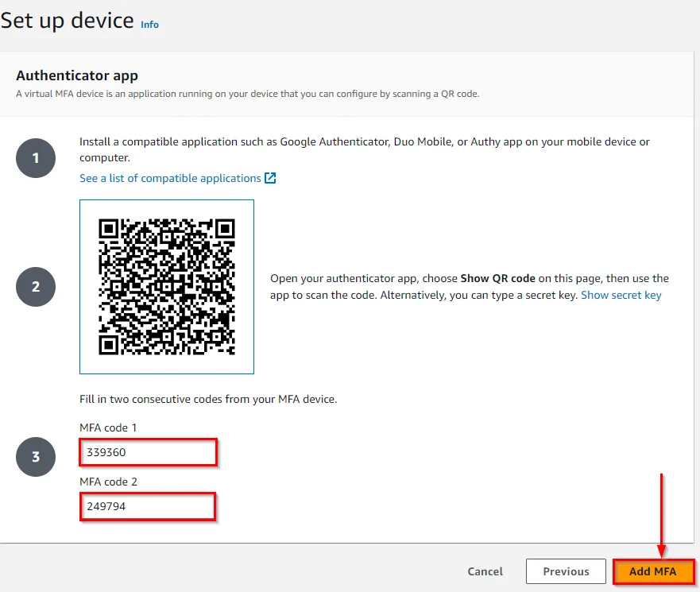Viewport: 700px width, 592px height.
Task: Click the 'Fill in two consecutive codes' instruction
Action: 208,399
